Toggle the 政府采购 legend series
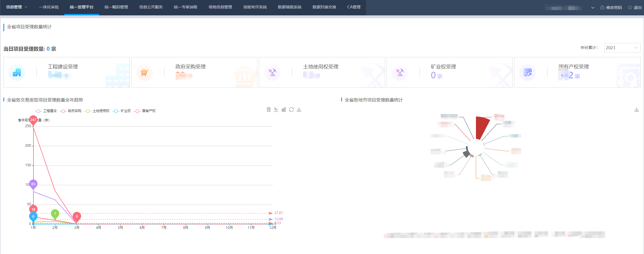 (x=70, y=111)
